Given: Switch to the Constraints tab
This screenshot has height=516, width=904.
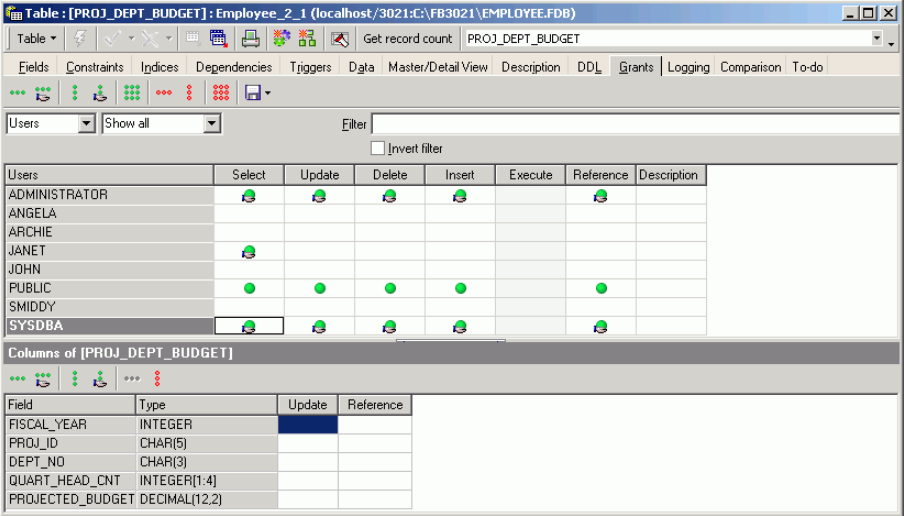Looking at the screenshot, I should 95,67.
